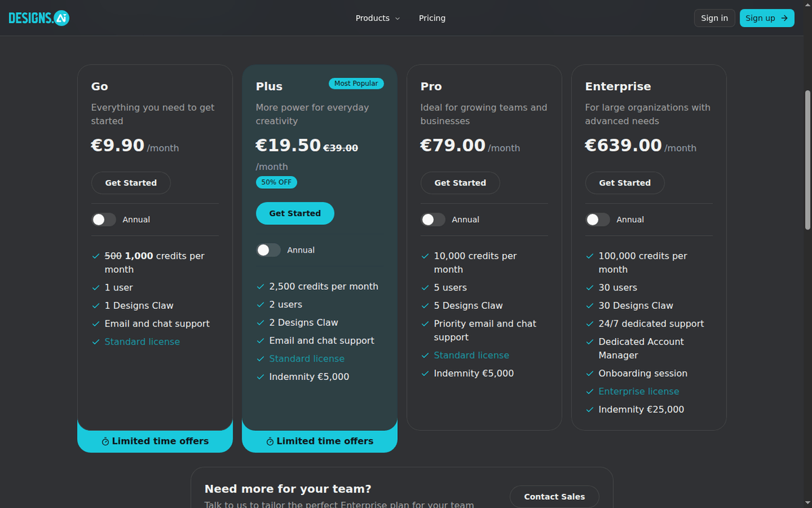This screenshot has width=812, height=508.
Task: Open Standard license link in Pro plan
Action: (472, 356)
